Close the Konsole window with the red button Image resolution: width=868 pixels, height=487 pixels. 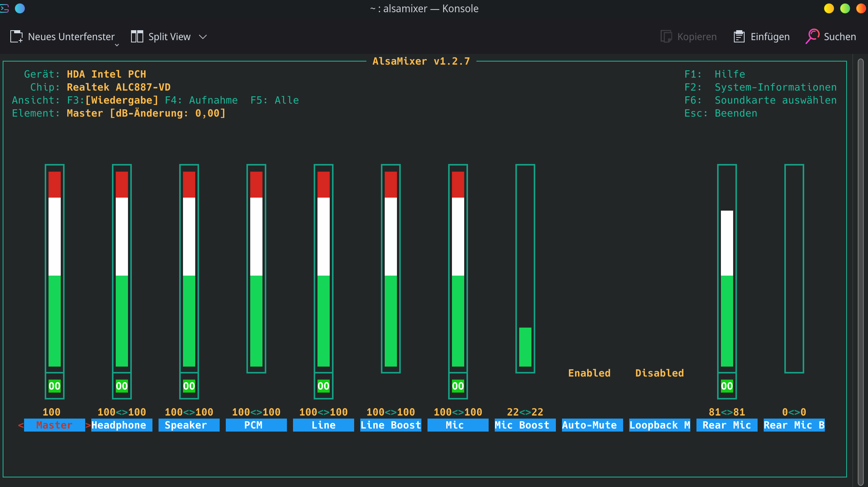tap(861, 8)
